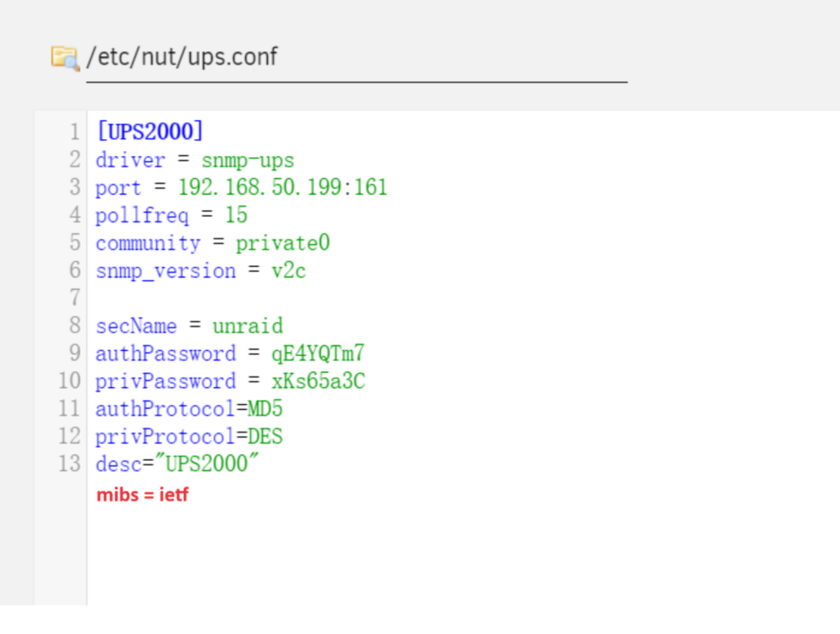Click the community key name on line 5

coord(148,244)
